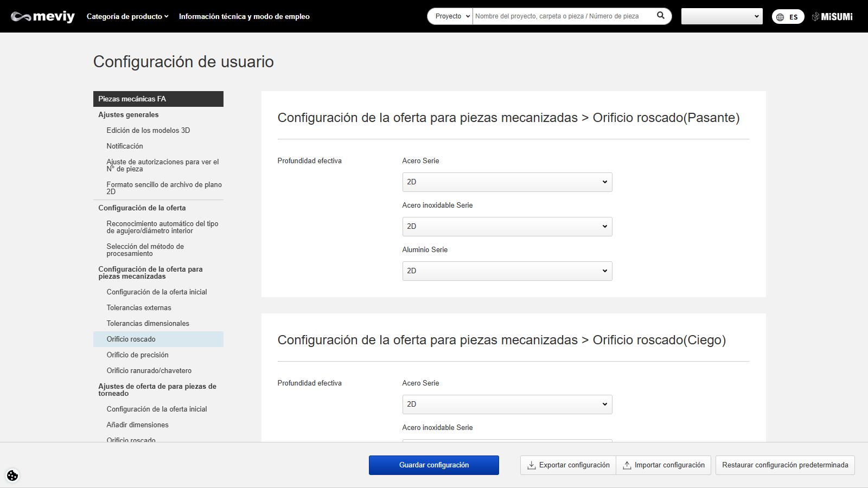The width and height of the screenshot is (868, 488).
Task: Open Acero Serie dropdown under Ciego
Action: 507,404
